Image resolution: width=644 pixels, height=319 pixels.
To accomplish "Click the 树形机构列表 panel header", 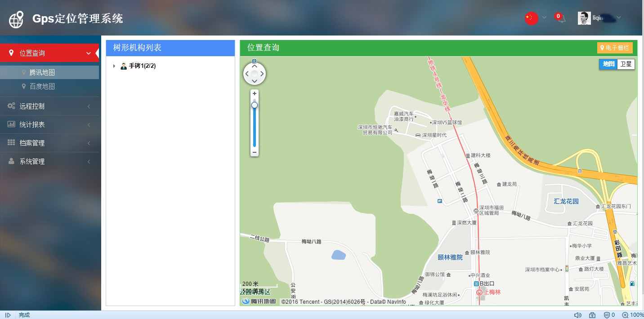I will coord(170,48).
